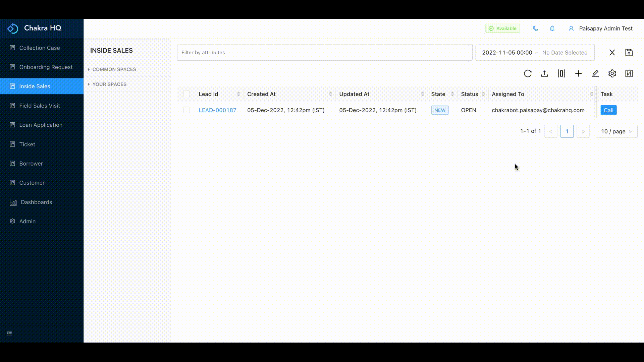This screenshot has width=644, height=362.
Task: Check the LEAD-000187 row checkbox
Action: coord(186,110)
